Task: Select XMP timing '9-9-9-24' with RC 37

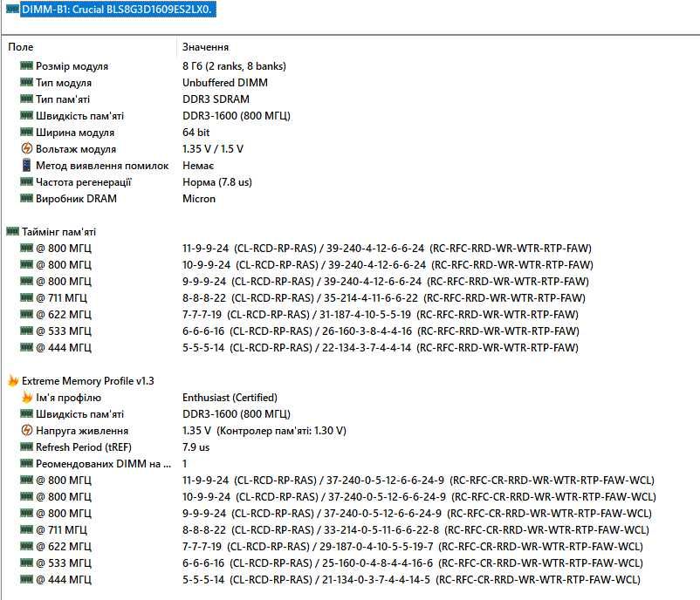Action: click(x=417, y=513)
